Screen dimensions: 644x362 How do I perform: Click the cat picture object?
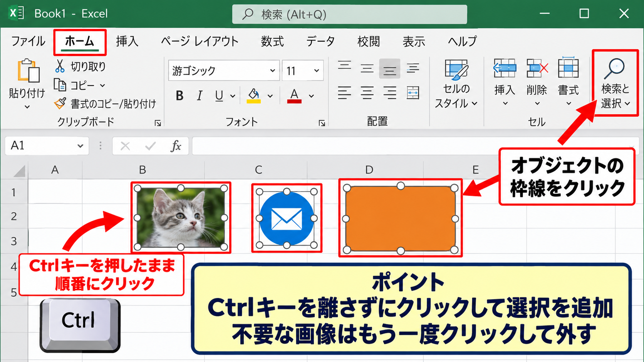[181, 217]
